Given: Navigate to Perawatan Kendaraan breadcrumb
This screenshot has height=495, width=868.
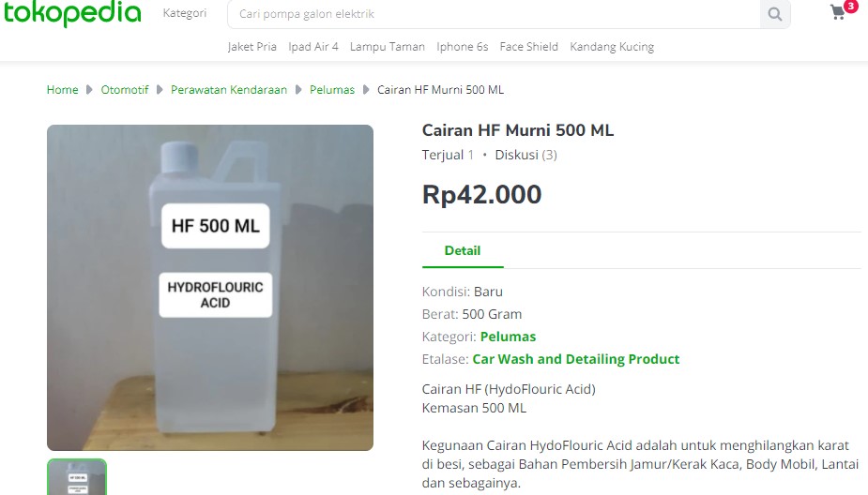Looking at the screenshot, I should (229, 90).
